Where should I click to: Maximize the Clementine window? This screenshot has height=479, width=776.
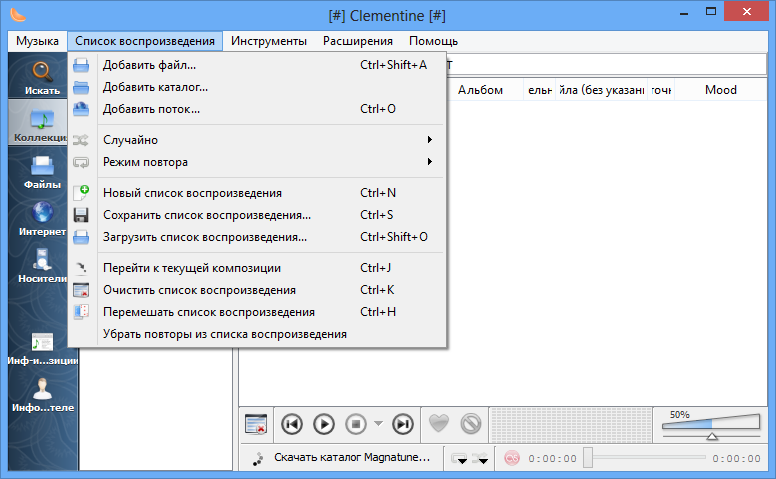[711, 12]
